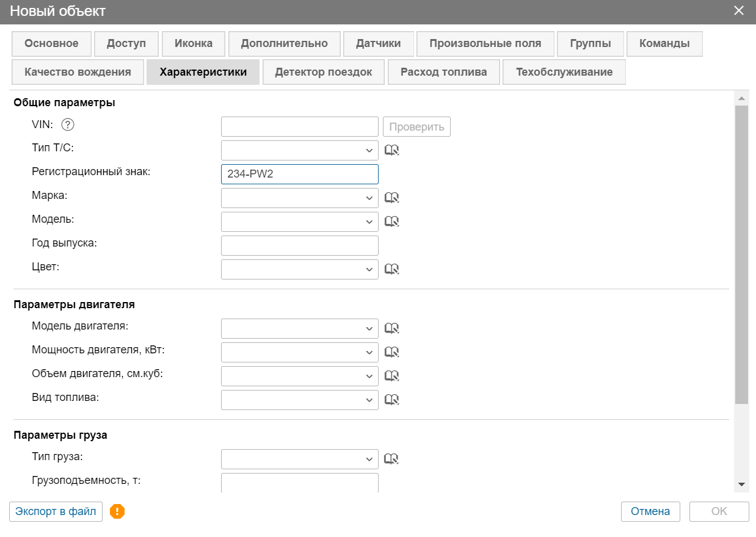Click the scrollbar down arrow
756x537 pixels.
(x=741, y=484)
